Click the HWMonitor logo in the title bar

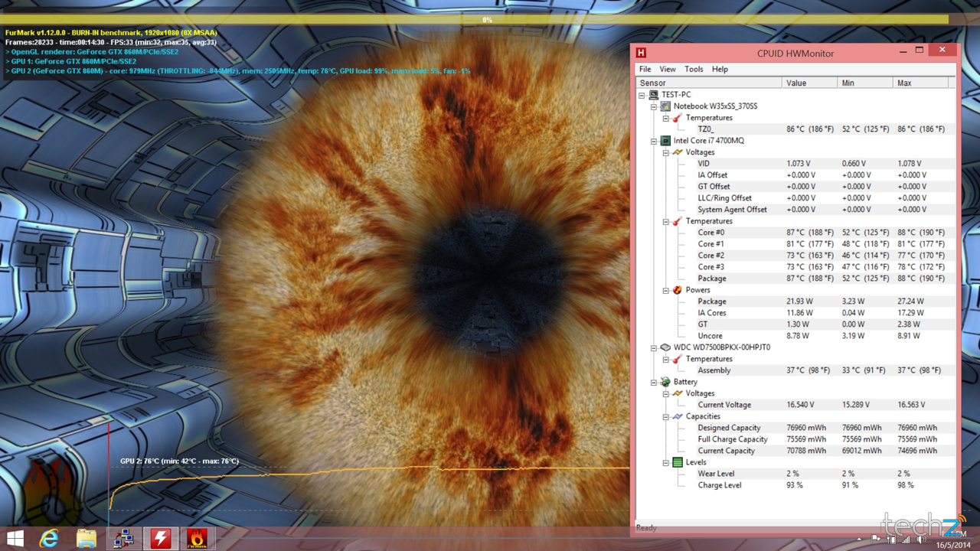pos(641,53)
